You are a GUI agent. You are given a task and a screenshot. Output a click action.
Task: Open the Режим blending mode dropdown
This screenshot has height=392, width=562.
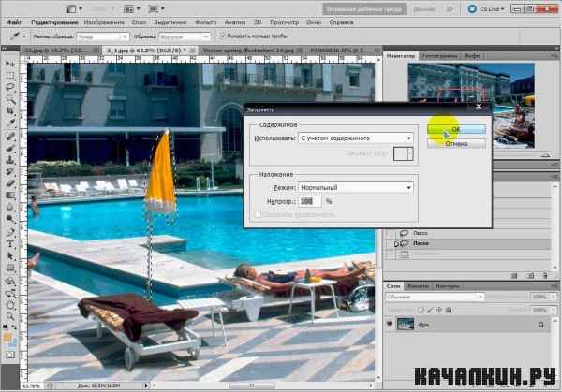click(356, 188)
